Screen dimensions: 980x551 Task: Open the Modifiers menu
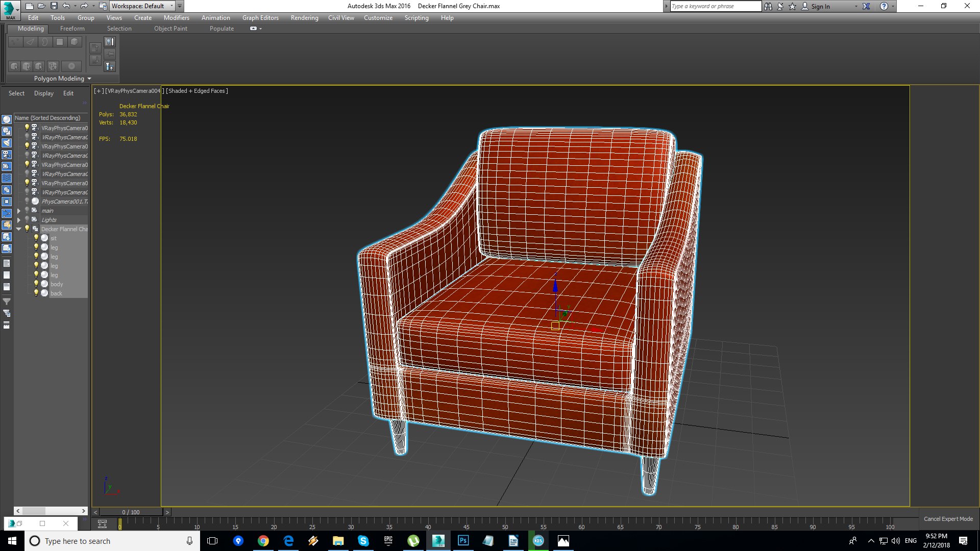coord(176,18)
